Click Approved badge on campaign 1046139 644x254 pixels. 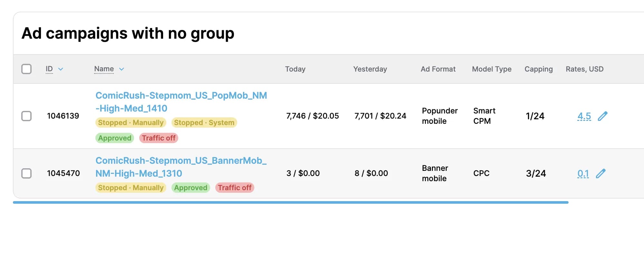point(115,138)
